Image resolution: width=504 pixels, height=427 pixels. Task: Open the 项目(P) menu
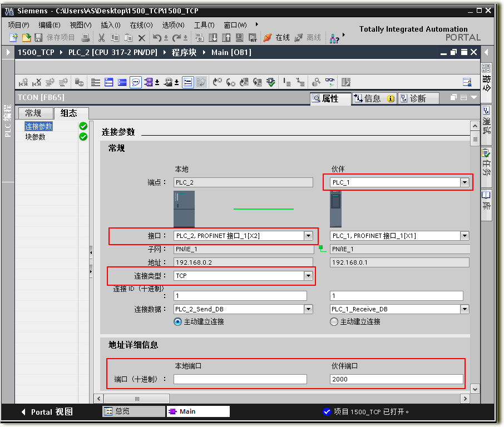[19, 24]
